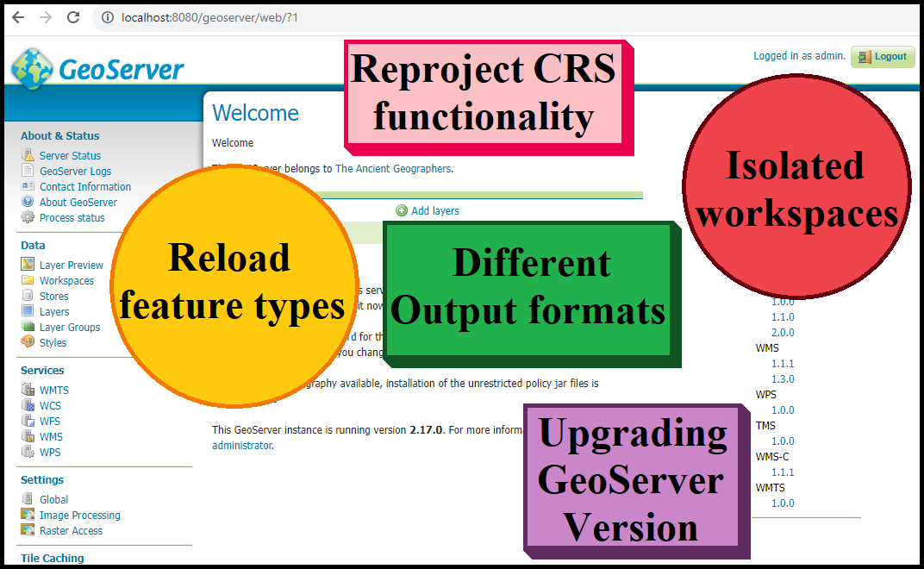Click the WCS service icon
Screen dimensions: 924x569
click(x=28, y=404)
